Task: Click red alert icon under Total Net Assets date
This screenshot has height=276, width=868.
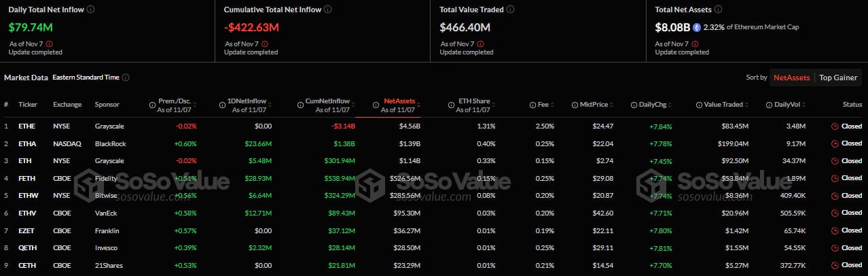Action: click(x=695, y=44)
